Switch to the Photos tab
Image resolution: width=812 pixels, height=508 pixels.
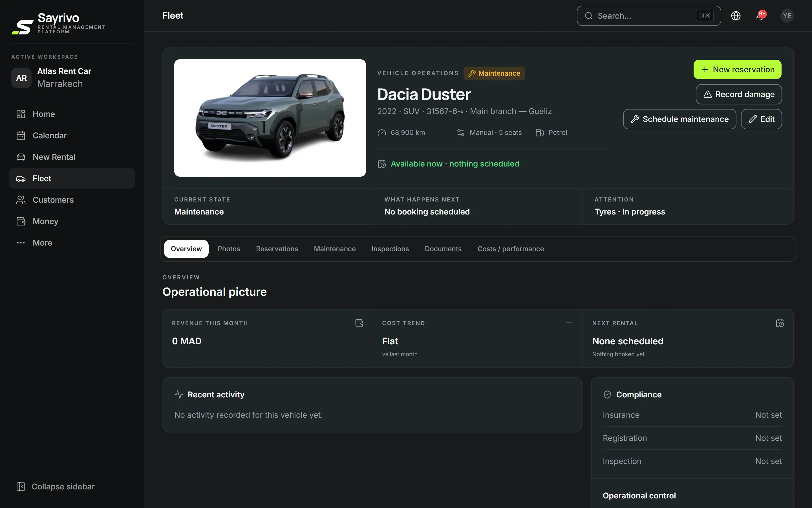coord(229,249)
